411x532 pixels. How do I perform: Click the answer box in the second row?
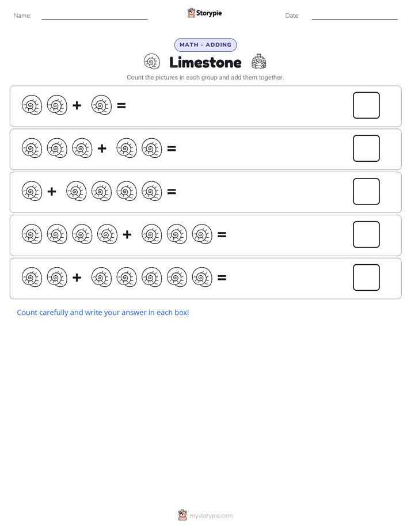(x=366, y=149)
